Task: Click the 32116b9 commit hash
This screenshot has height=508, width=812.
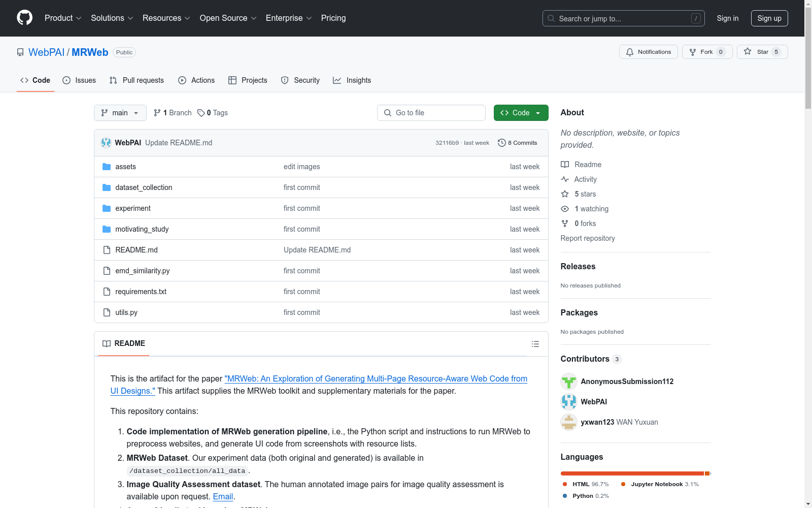Action: pyautogui.click(x=447, y=143)
